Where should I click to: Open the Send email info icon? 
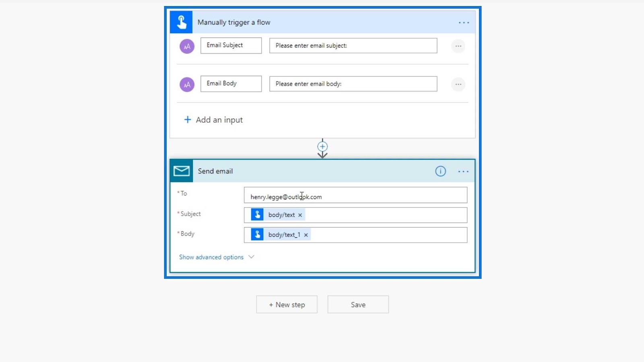(x=440, y=171)
